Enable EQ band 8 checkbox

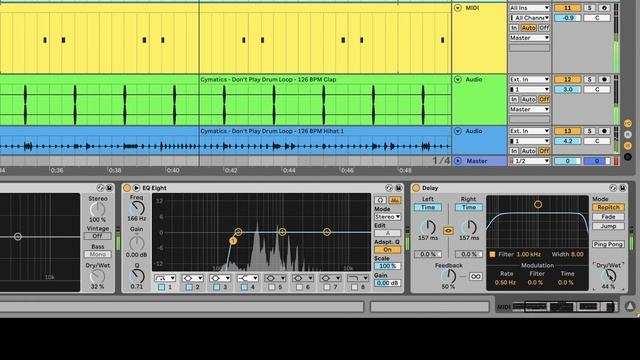click(x=354, y=287)
